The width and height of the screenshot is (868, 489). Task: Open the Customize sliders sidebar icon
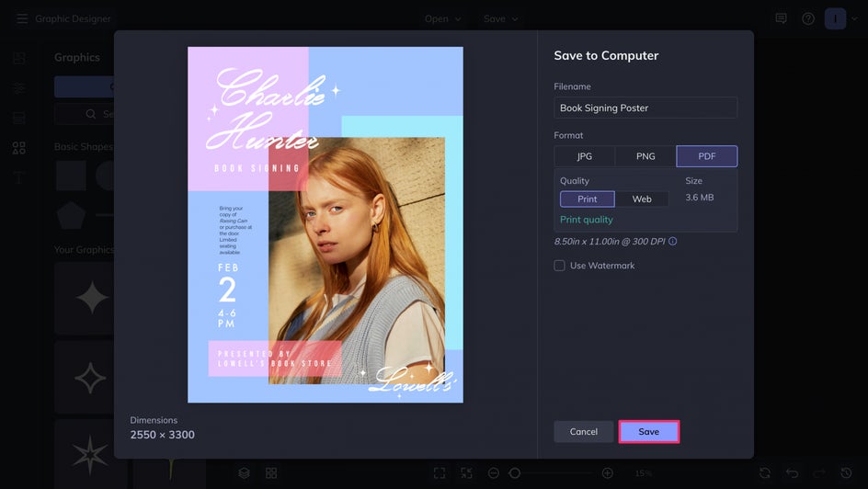pyautogui.click(x=18, y=88)
